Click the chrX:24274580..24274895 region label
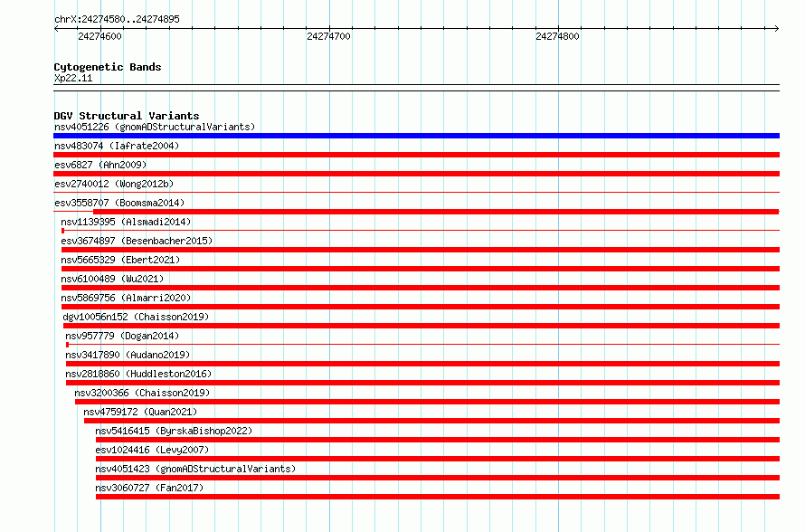Screen dimensions: 805x532 pyautogui.click(x=117, y=19)
